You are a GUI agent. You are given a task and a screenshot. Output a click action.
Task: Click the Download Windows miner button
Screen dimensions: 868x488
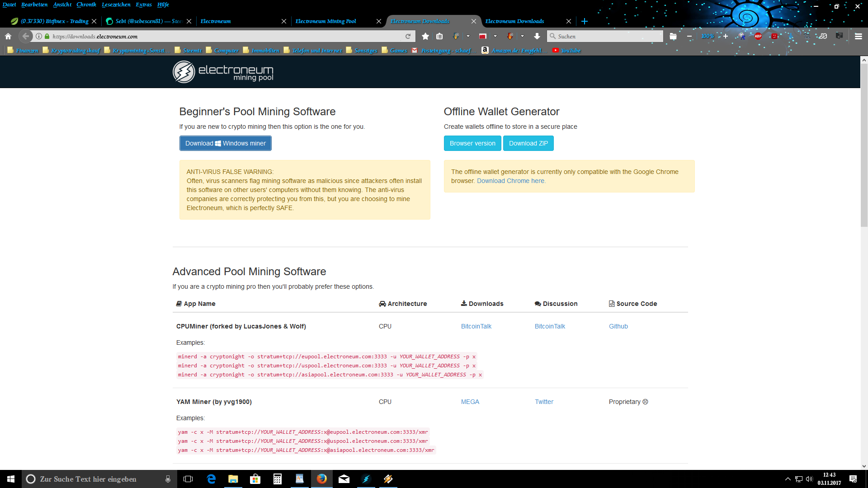(x=225, y=143)
